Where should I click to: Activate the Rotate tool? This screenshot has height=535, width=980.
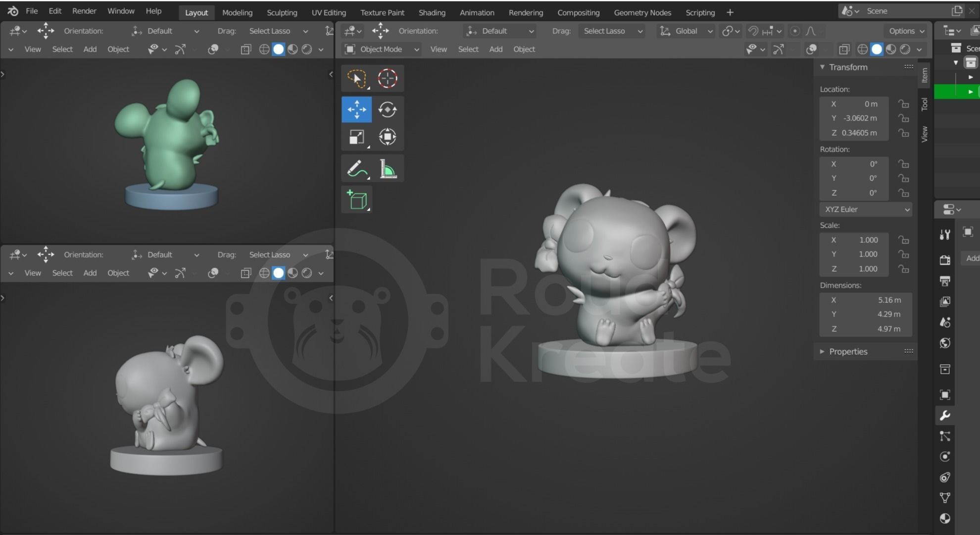pyautogui.click(x=388, y=109)
